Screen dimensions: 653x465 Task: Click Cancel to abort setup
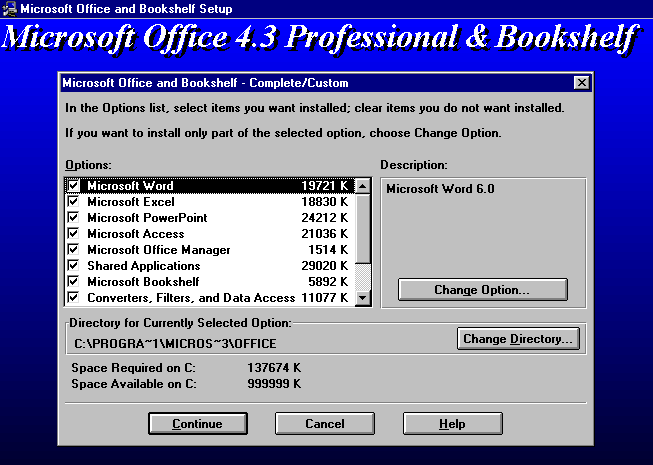click(x=325, y=424)
